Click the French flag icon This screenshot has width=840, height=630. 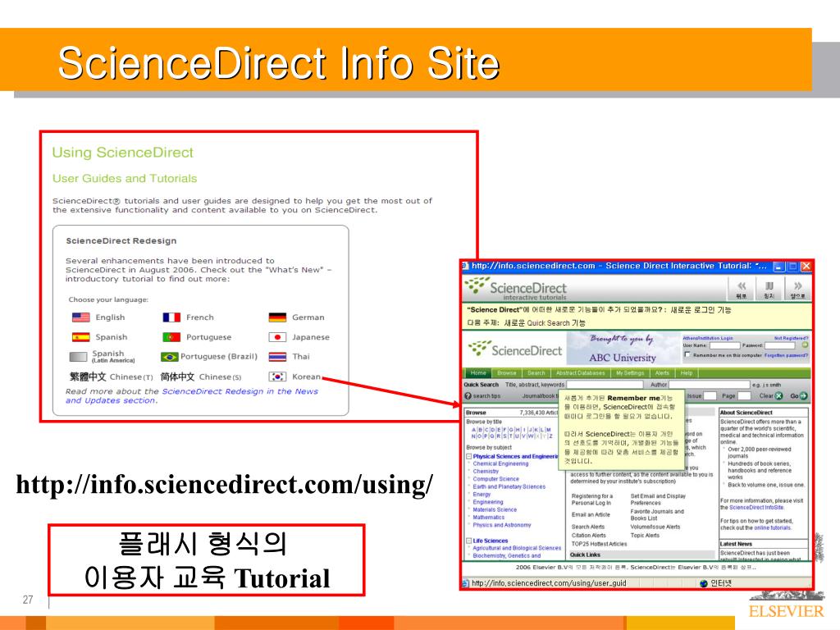[x=171, y=317]
